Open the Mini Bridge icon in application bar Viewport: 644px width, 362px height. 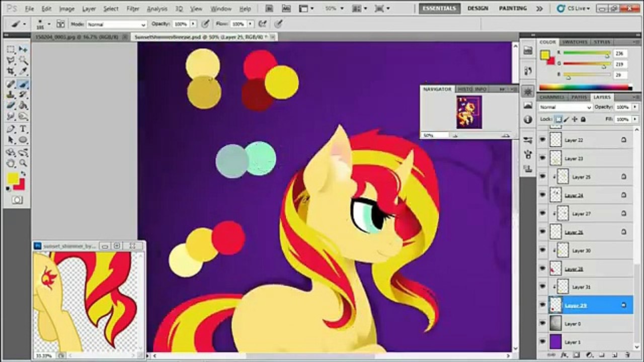(286, 9)
